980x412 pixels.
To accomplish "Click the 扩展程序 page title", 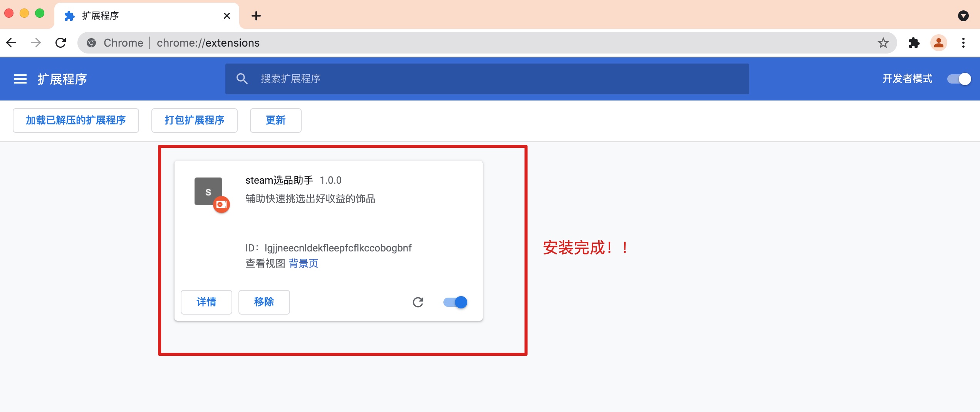I will (62, 79).
